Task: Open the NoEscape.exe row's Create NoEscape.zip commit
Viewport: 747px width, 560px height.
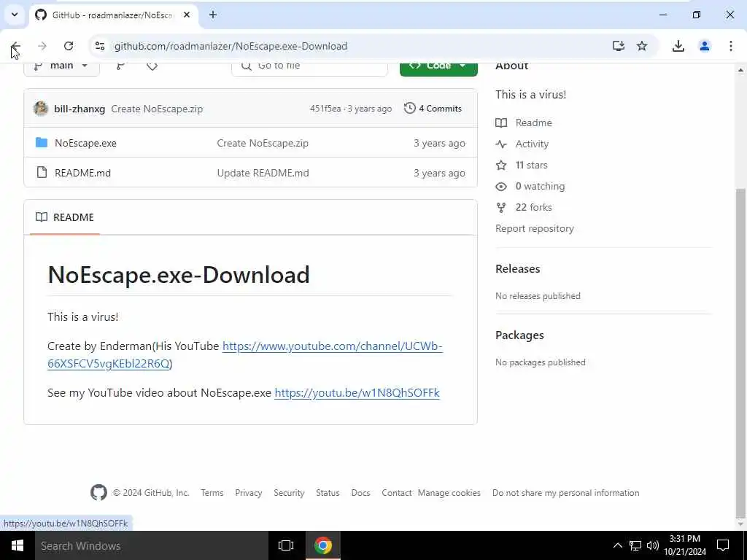Action: [263, 143]
